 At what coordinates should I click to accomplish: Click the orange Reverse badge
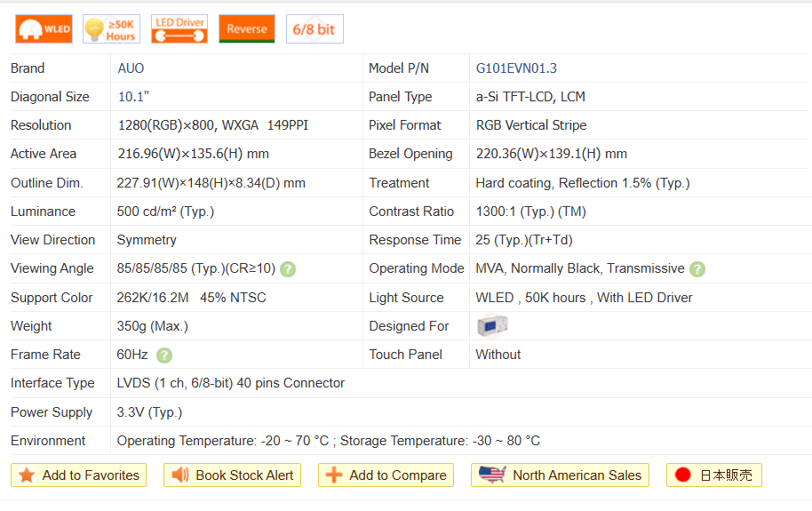coord(246,29)
